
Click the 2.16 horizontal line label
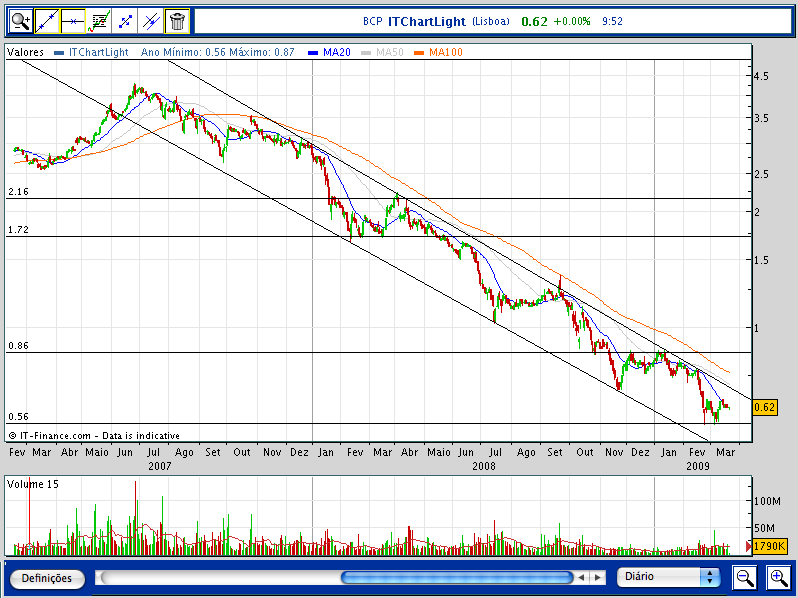(x=18, y=192)
